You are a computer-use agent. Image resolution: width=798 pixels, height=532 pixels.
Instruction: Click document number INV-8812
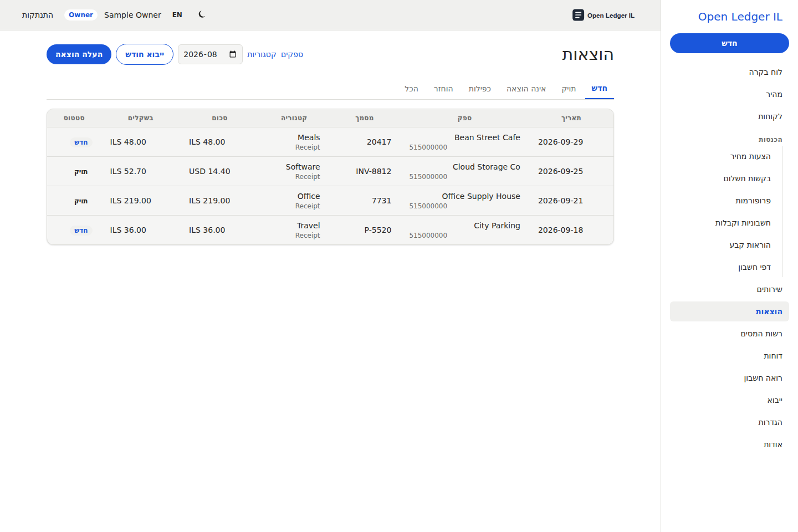pyautogui.click(x=374, y=171)
